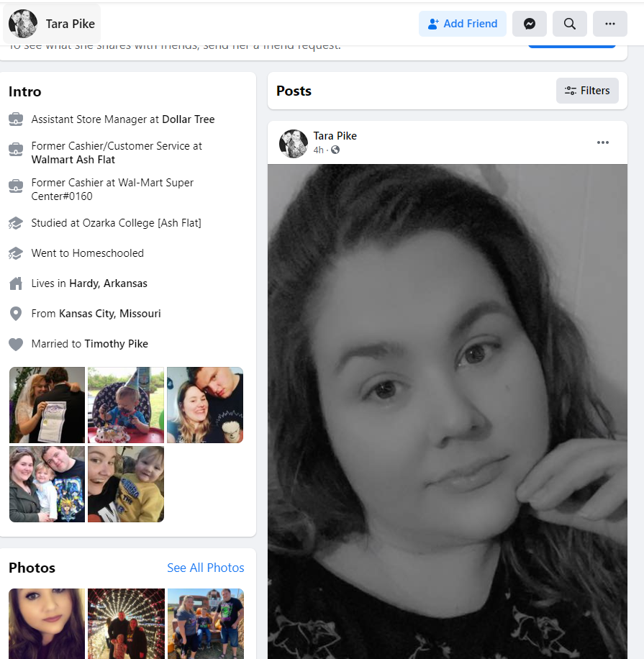Open Hardy, Arkansas location link

coord(108,283)
